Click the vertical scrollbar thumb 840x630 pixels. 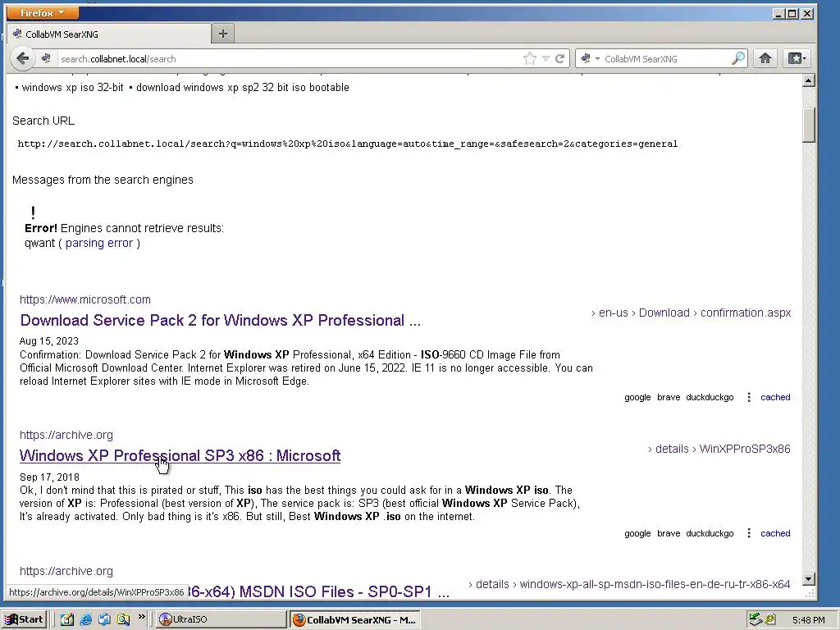point(808,126)
